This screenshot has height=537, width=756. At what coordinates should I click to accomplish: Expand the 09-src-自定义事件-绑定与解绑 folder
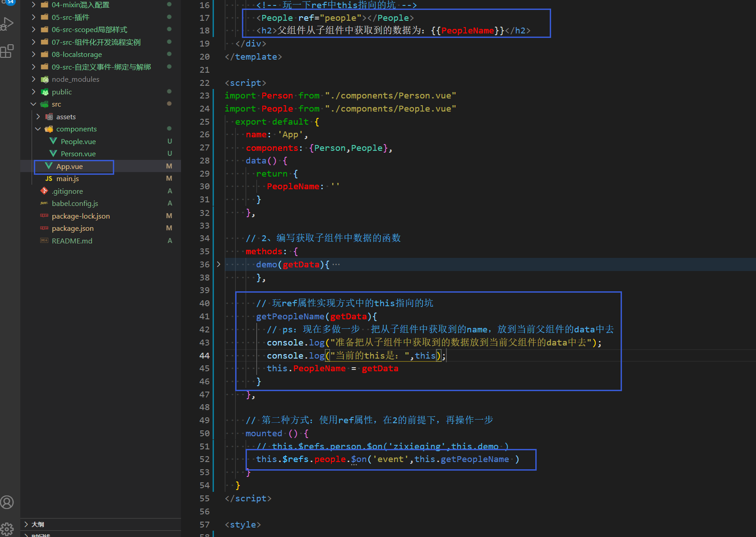[33, 67]
